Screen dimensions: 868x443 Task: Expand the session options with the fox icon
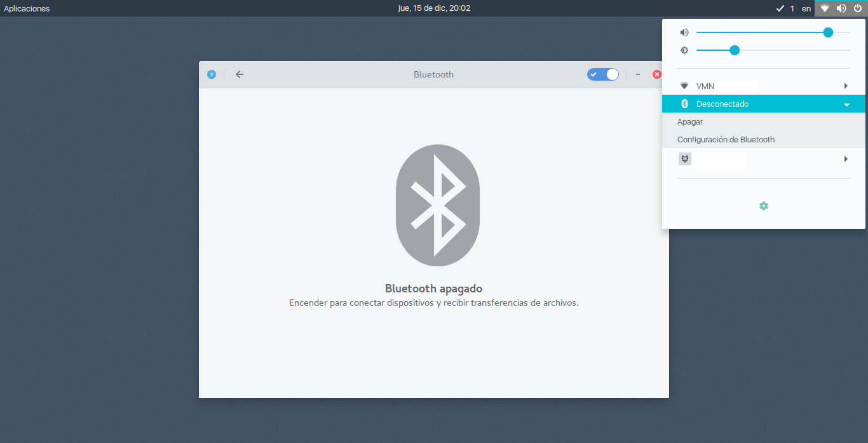pos(846,159)
